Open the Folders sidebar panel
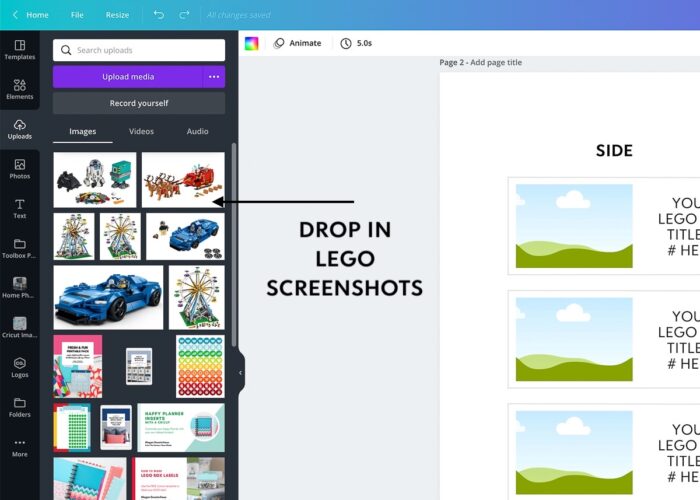The width and height of the screenshot is (700, 500). (x=19, y=407)
